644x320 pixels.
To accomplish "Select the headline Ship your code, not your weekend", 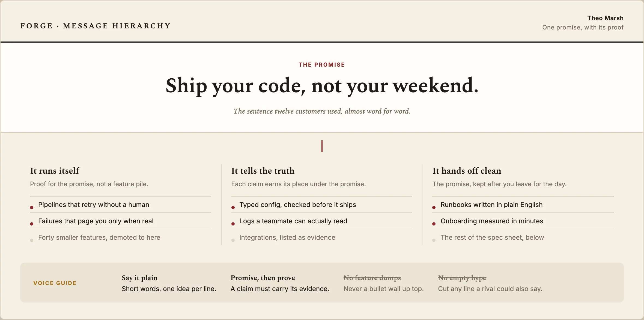I will coord(322,86).
